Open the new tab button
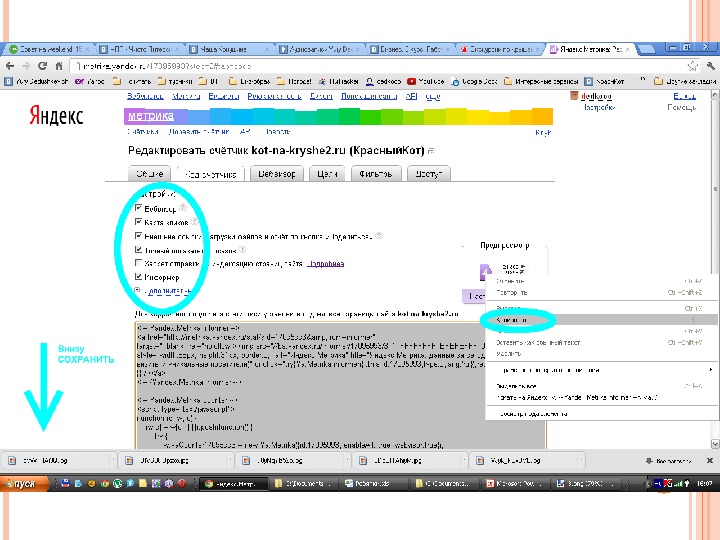 [x=646, y=49]
